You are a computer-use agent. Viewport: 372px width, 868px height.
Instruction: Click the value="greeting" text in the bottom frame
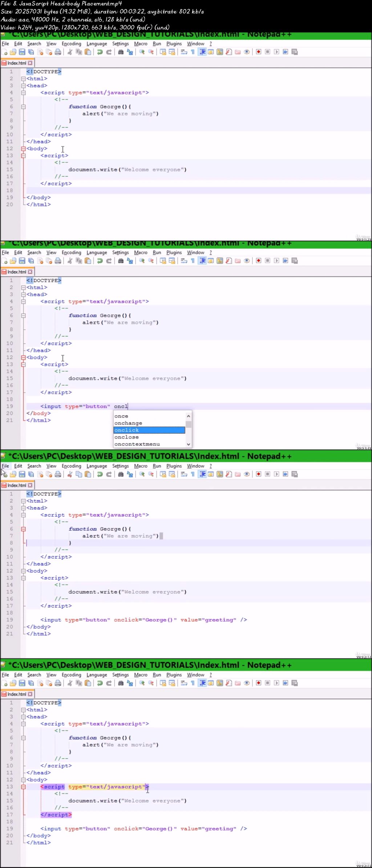(x=208, y=829)
